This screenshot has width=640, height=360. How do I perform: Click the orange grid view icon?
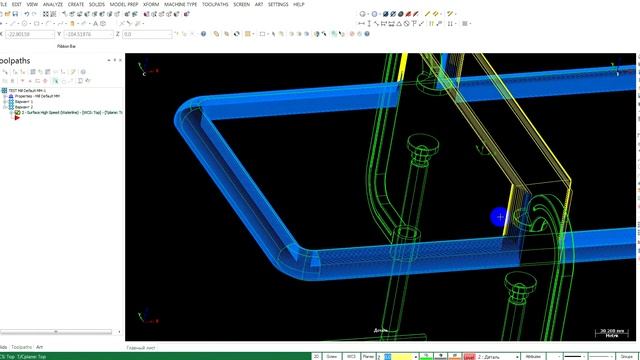click(x=247, y=34)
